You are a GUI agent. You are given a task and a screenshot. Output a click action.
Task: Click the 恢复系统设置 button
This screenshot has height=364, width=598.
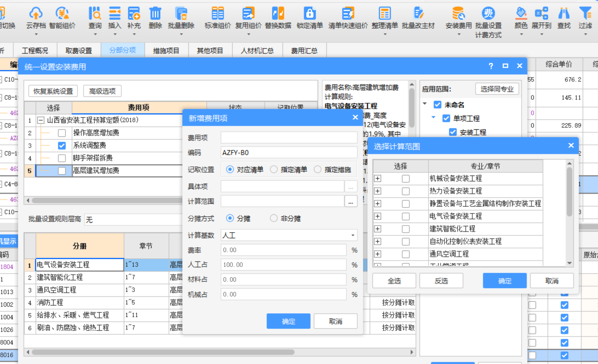(53, 91)
